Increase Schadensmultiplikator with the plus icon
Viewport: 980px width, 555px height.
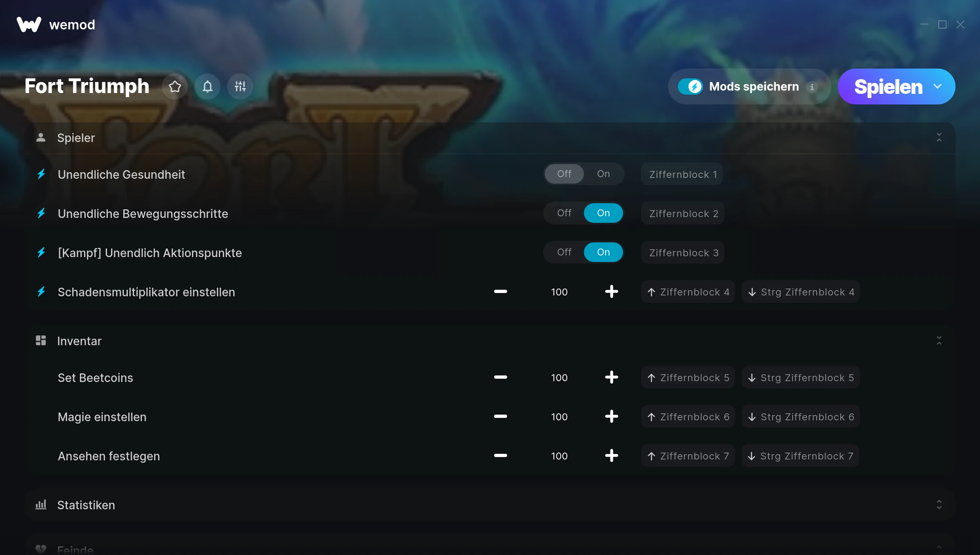pos(611,292)
